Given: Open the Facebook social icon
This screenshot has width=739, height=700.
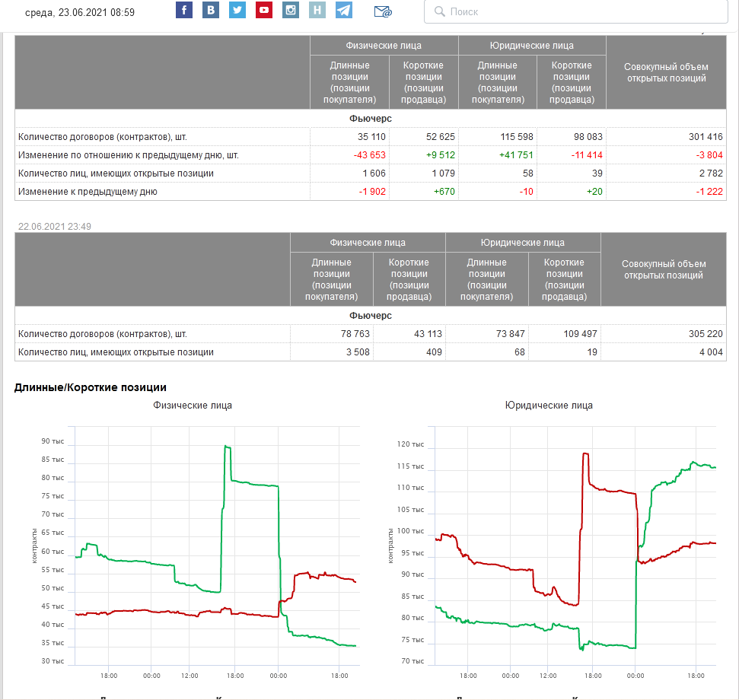Looking at the screenshot, I should click(x=184, y=11).
